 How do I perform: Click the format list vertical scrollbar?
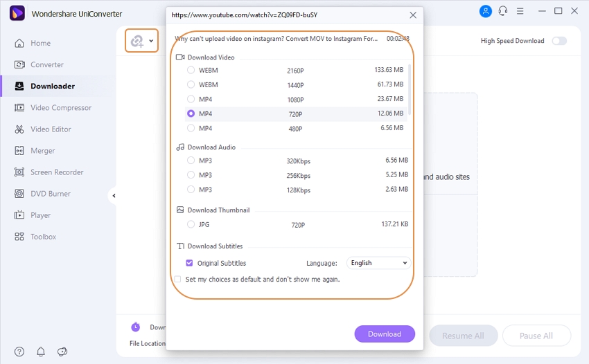tap(410, 90)
